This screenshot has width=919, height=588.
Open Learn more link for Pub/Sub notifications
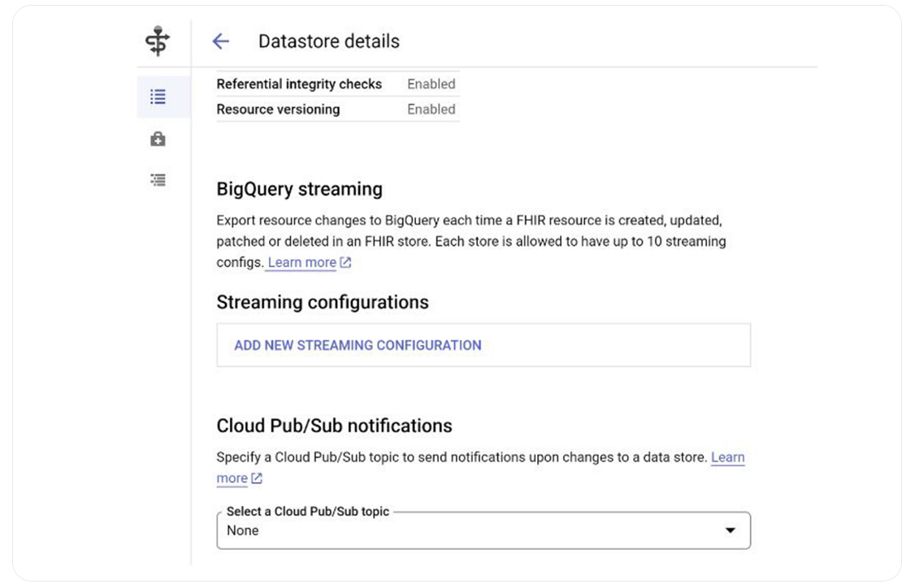pos(727,457)
